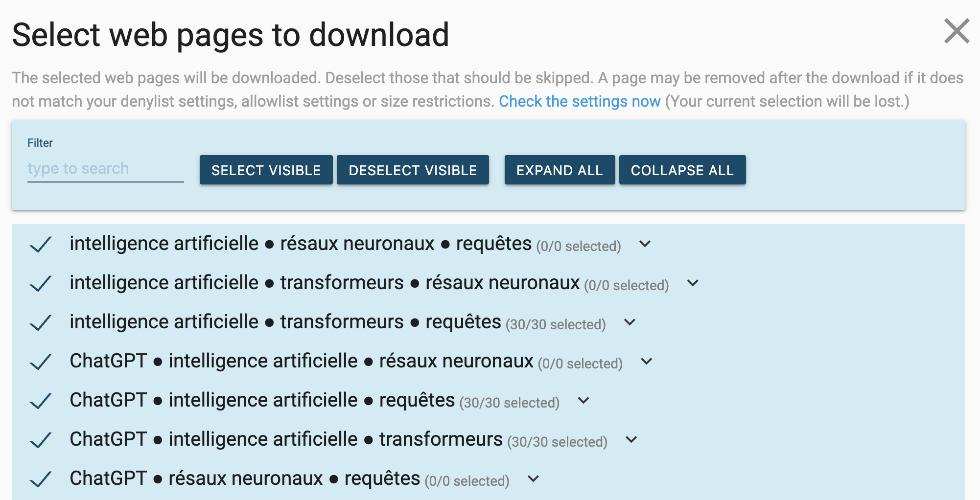Toggle checkmark for 'ChatGPT • intelligence artificielle • transformeurs'
Viewport: 980px width, 500px height.
[41, 440]
